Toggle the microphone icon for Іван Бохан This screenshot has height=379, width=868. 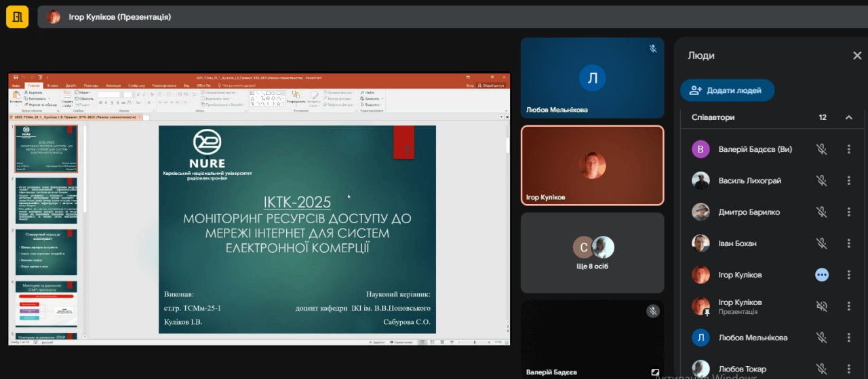pos(821,243)
